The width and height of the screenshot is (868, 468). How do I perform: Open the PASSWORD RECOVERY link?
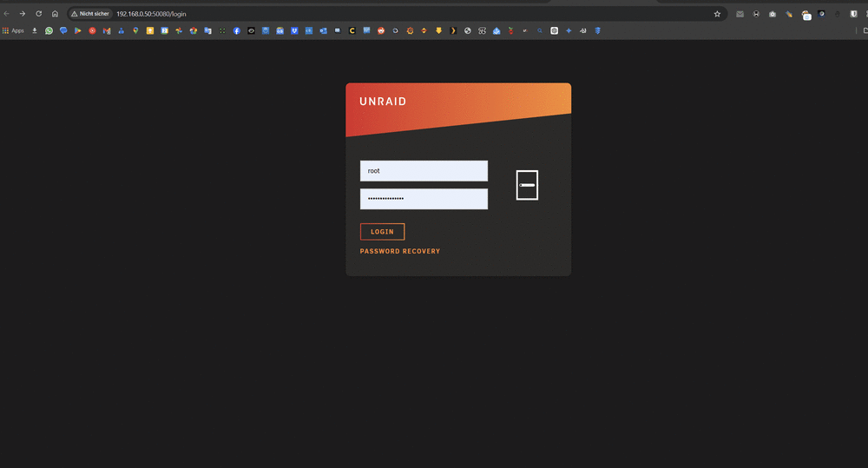pos(400,252)
